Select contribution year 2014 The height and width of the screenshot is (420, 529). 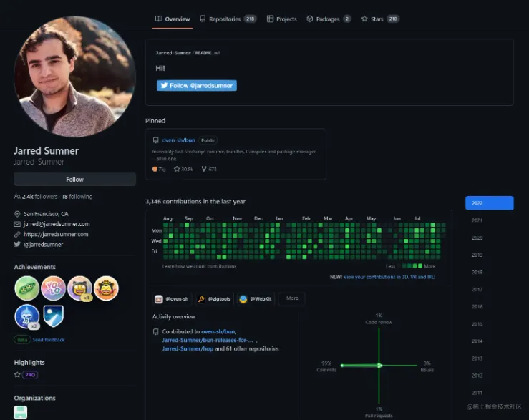[x=477, y=341]
